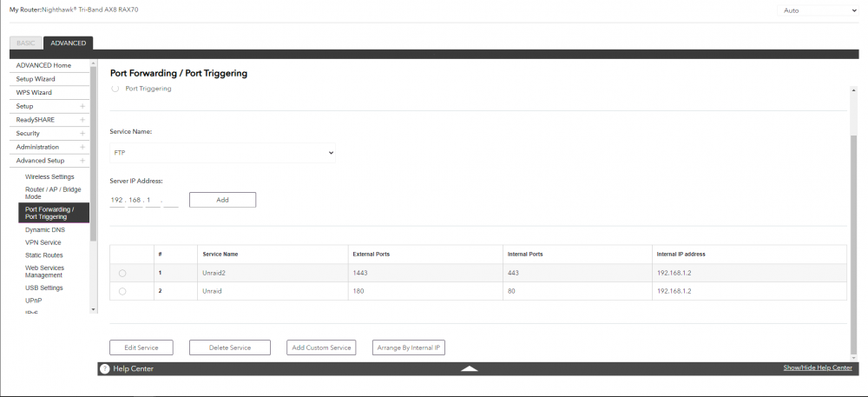The image size is (868, 397).
Task: Click the internal port 80 cell
Action: point(577,291)
